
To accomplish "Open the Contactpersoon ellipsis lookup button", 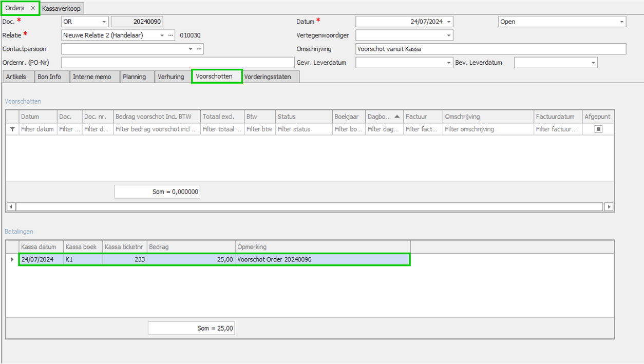I will click(199, 49).
